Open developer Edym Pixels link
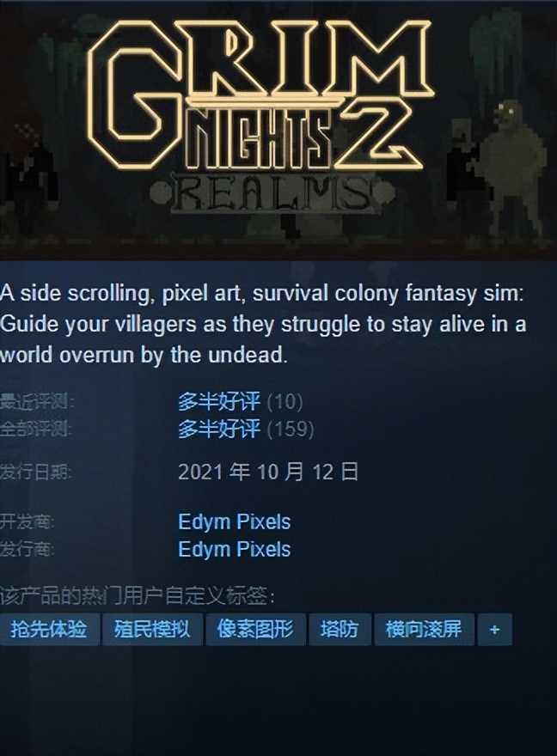Screen dimensions: 557x756 point(235,521)
